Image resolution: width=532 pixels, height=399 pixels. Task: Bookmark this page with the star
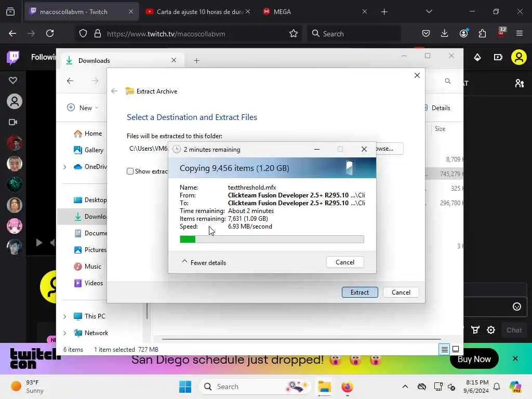click(x=294, y=33)
